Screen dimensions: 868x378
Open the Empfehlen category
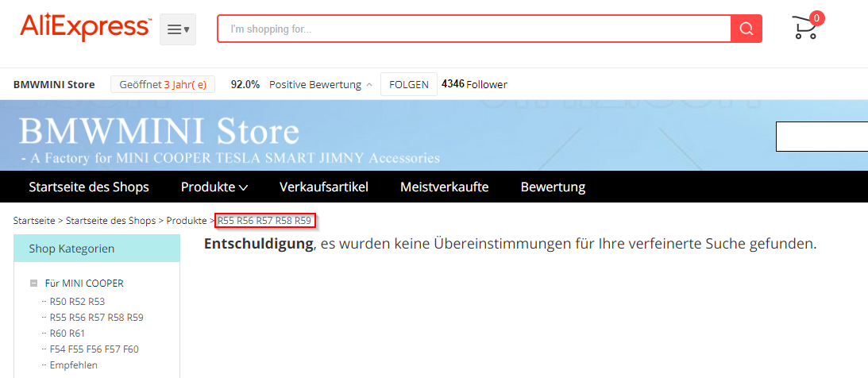pyautogui.click(x=74, y=365)
